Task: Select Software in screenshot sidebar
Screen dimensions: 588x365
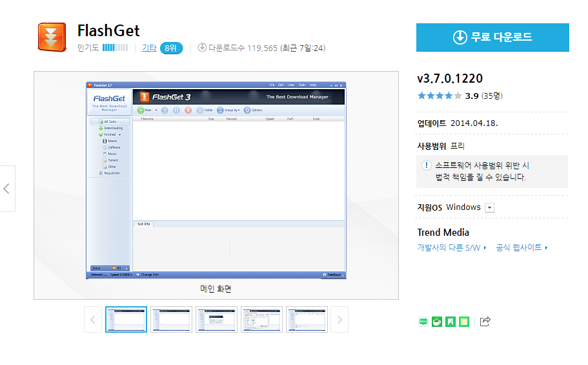Action: point(112,147)
